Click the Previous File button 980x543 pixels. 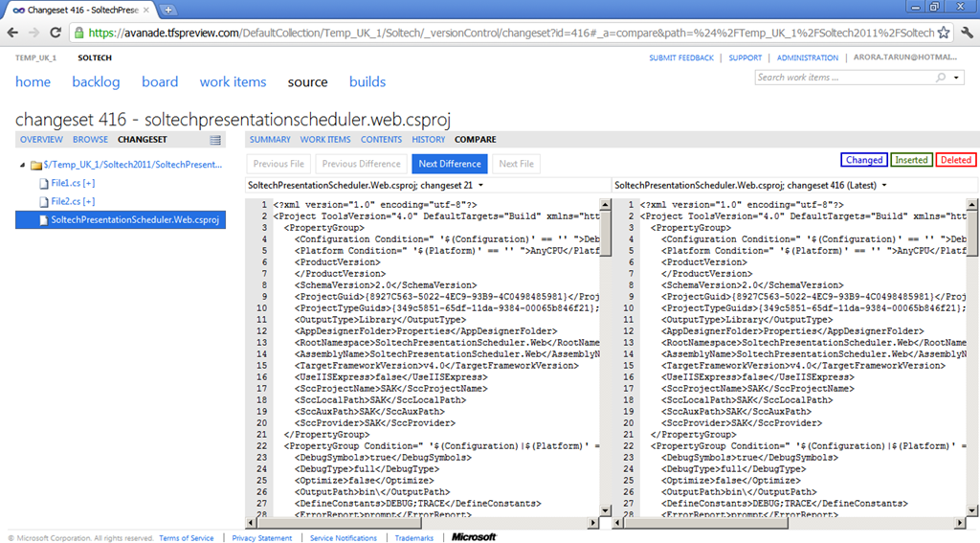pyautogui.click(x=278, y=164)
